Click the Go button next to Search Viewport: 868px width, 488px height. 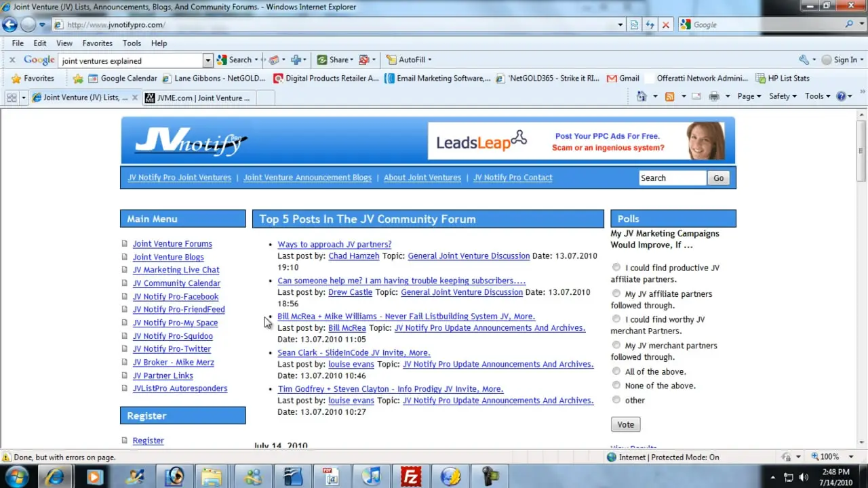pos(719,178)
